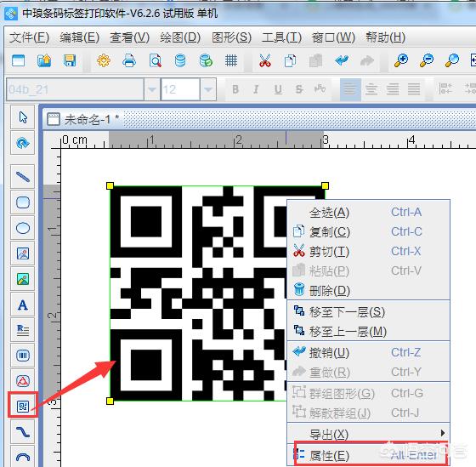The width and height of the screenshot is (476, 467).
Task: Expand the font size dropdown arrow
Action: [x=208, y=89]
